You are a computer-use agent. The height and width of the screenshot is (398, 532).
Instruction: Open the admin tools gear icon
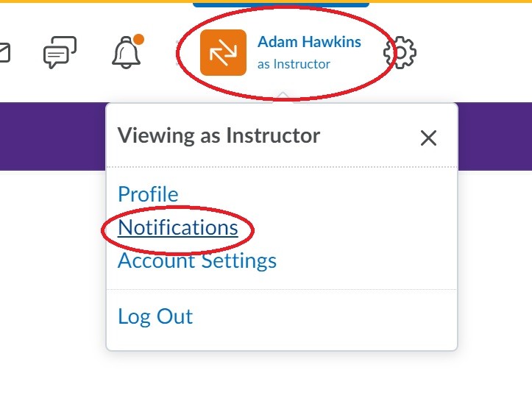[400, 52]
